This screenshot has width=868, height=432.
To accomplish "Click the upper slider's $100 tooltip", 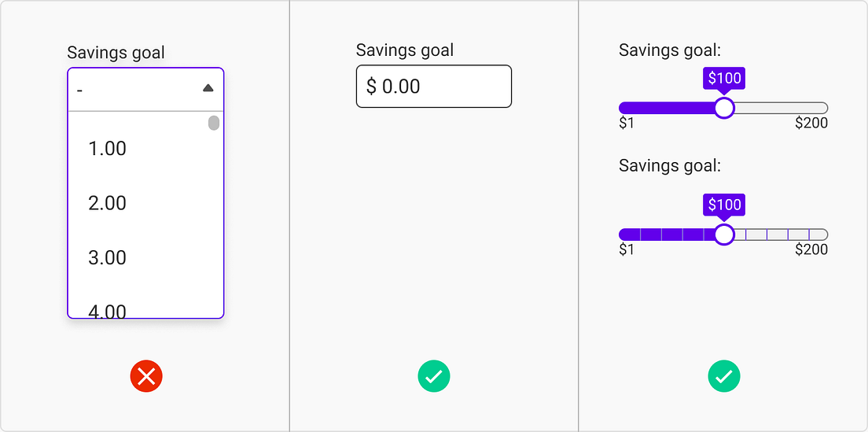I will (x=724, y=79).
